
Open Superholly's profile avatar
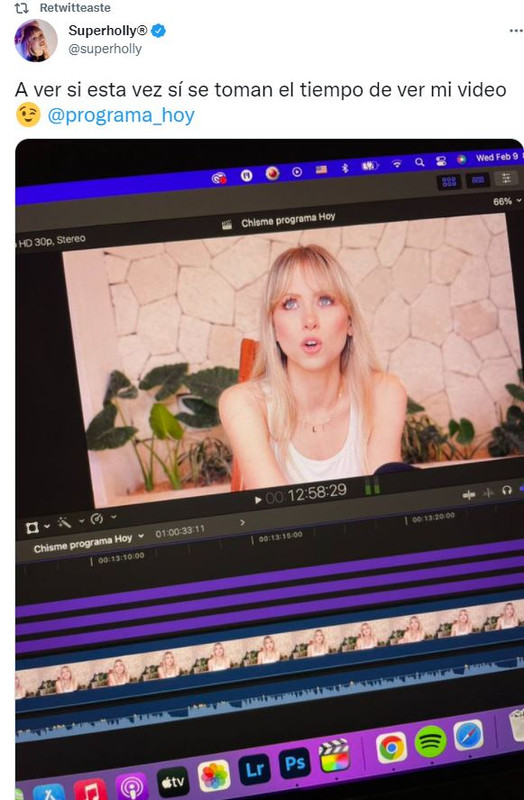[x=36, y=40]
